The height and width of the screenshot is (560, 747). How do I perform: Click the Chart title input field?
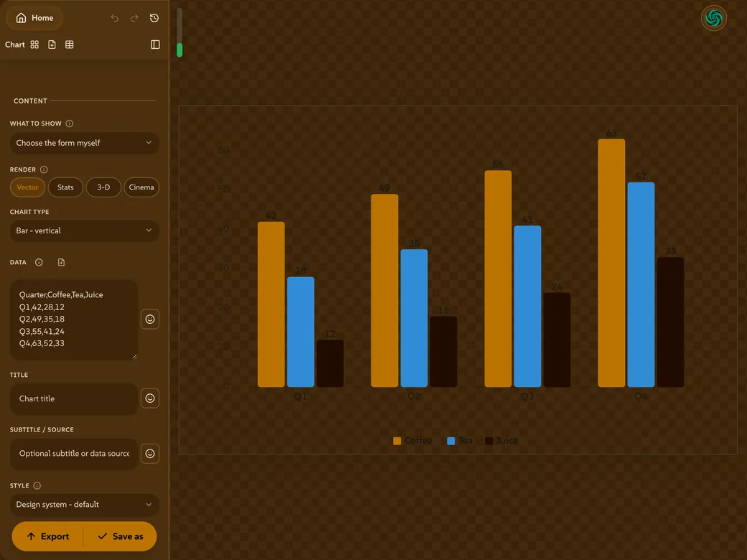pyautogui.click(x=74, y=398)
